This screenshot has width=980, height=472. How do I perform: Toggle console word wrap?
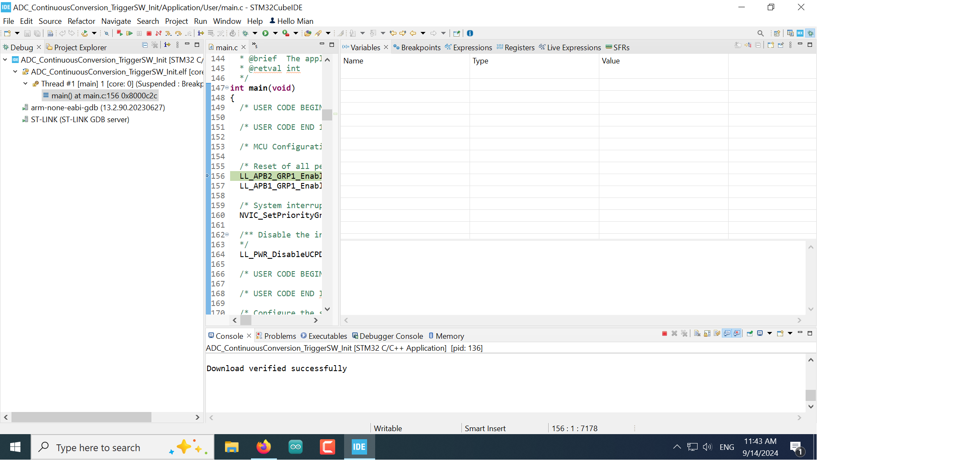(x=717, y=333)
